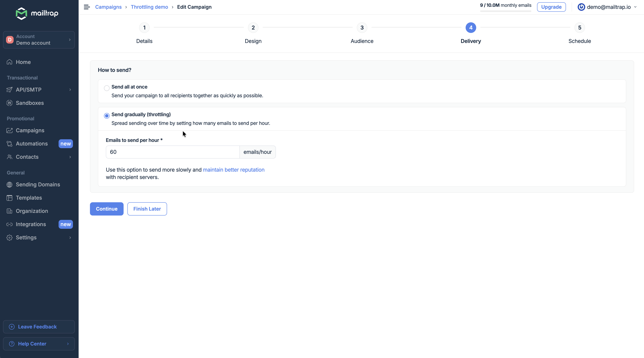Select the Send gradually (throttling) radio button

tap(107, 116)
